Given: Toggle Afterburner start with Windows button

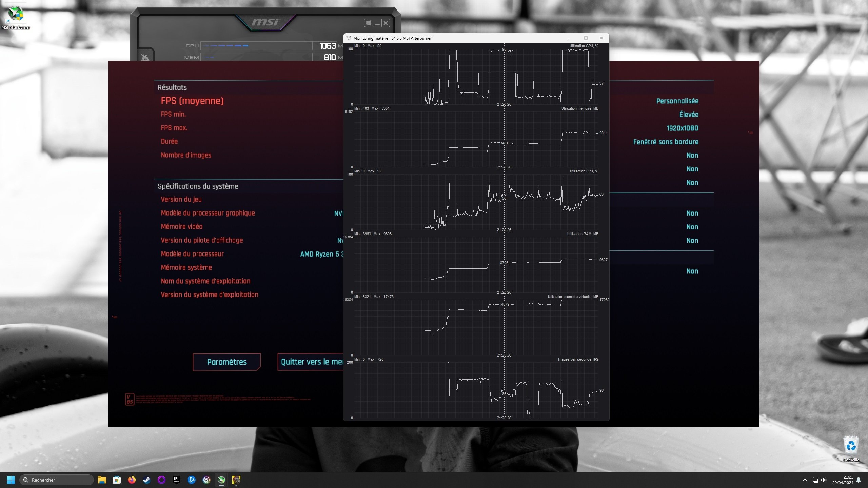Looking at the screenshot, I should 368,23.
